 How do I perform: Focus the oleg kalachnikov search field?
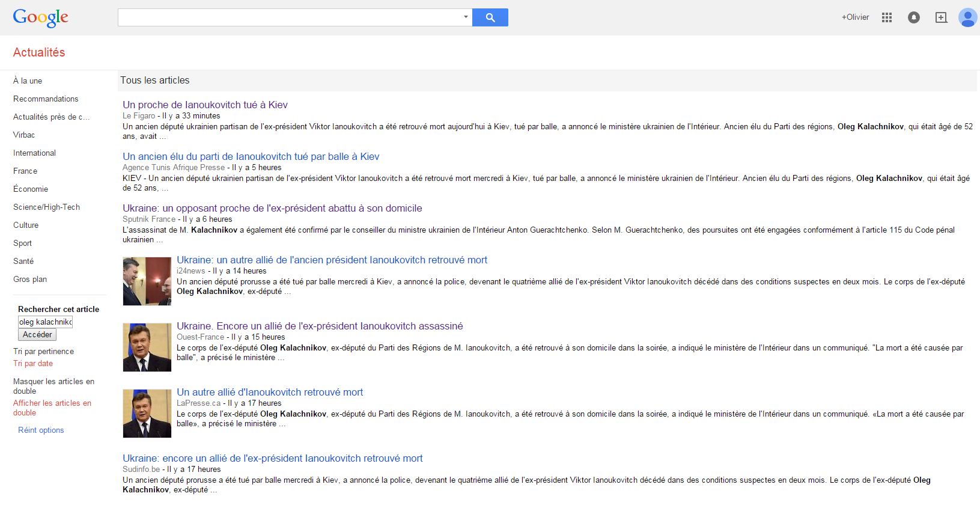[45, 322]
